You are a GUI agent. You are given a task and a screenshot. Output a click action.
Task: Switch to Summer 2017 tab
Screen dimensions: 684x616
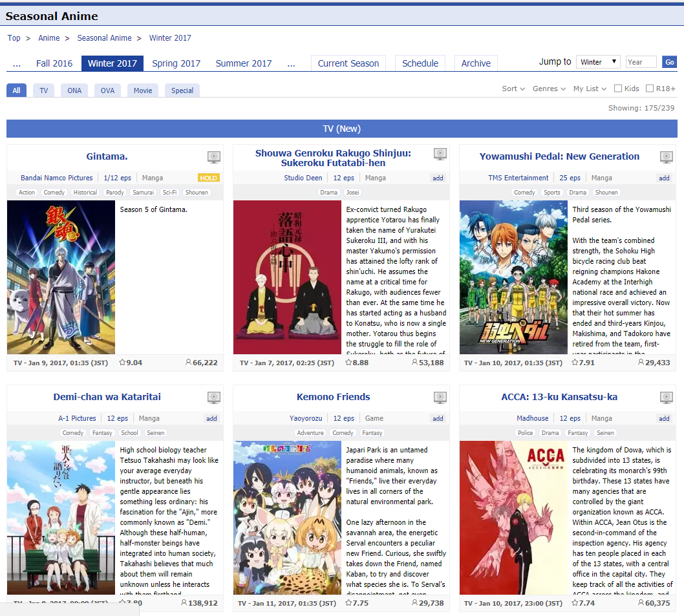click(x=244, y=64)
